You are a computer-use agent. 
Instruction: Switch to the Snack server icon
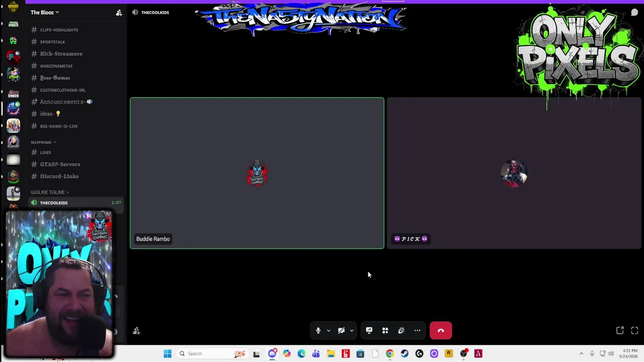14,93
